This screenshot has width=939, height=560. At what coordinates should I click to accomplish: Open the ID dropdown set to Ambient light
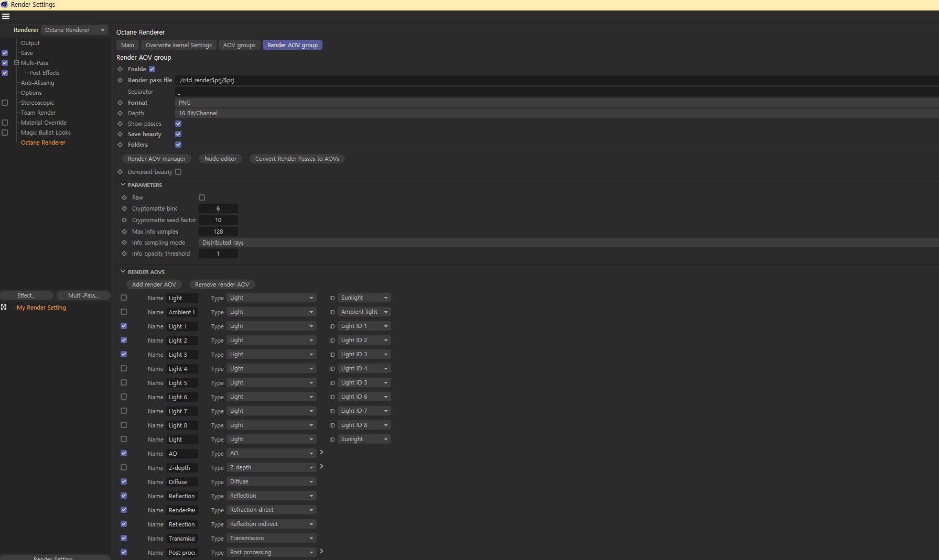[364, 312]
